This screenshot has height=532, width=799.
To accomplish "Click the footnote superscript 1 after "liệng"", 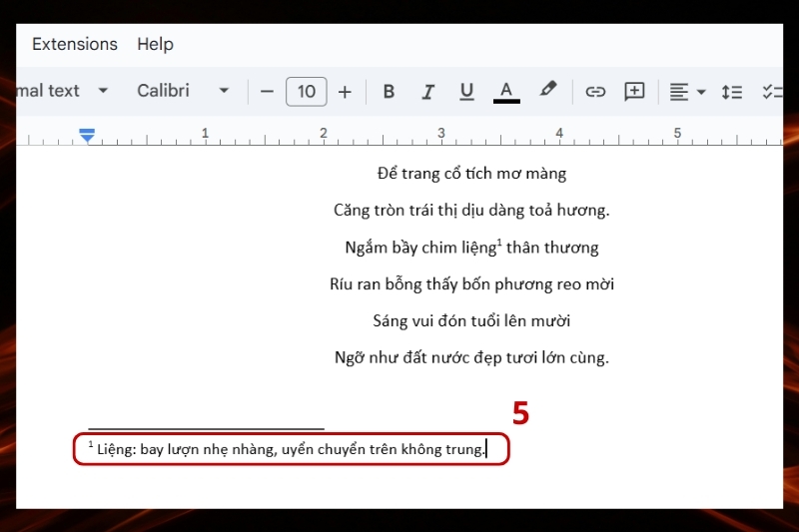I will pos(500,242).
